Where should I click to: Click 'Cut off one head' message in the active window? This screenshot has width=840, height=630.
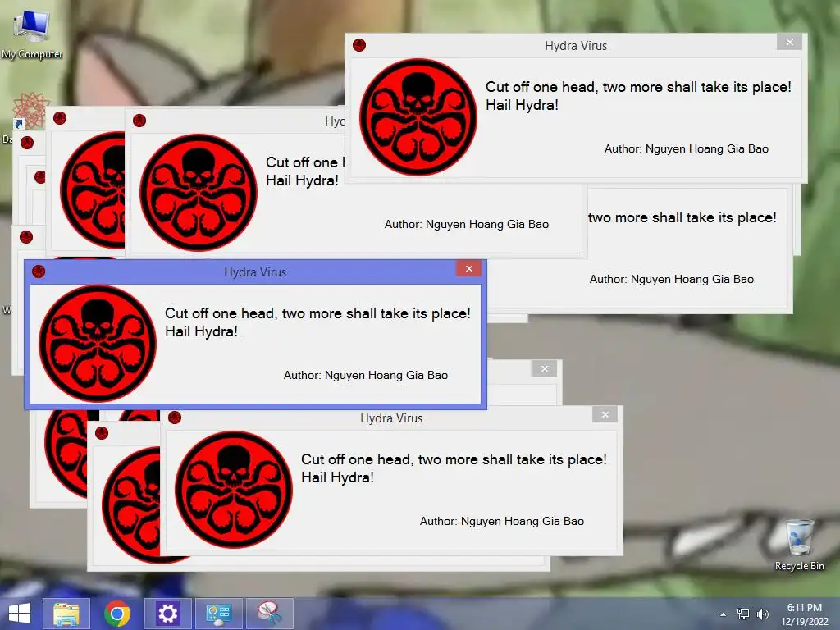click(x=317, y=313)
